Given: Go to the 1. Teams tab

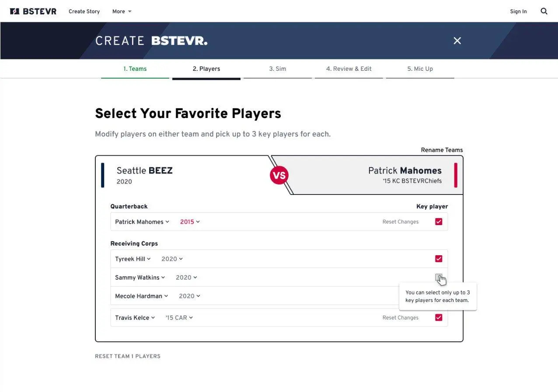Looking at the screenshot, I should pyautogui.click(x=135, y=69).
